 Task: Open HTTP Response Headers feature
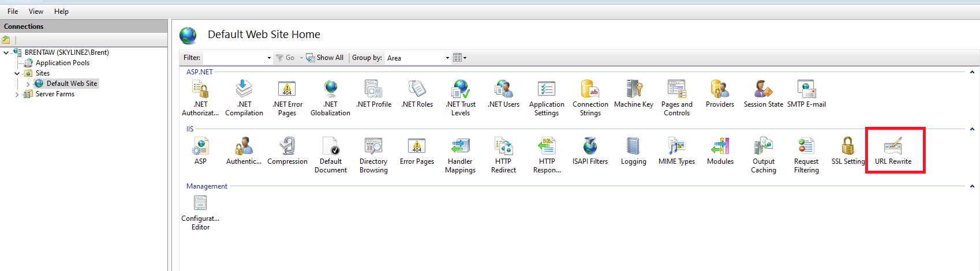547,155
